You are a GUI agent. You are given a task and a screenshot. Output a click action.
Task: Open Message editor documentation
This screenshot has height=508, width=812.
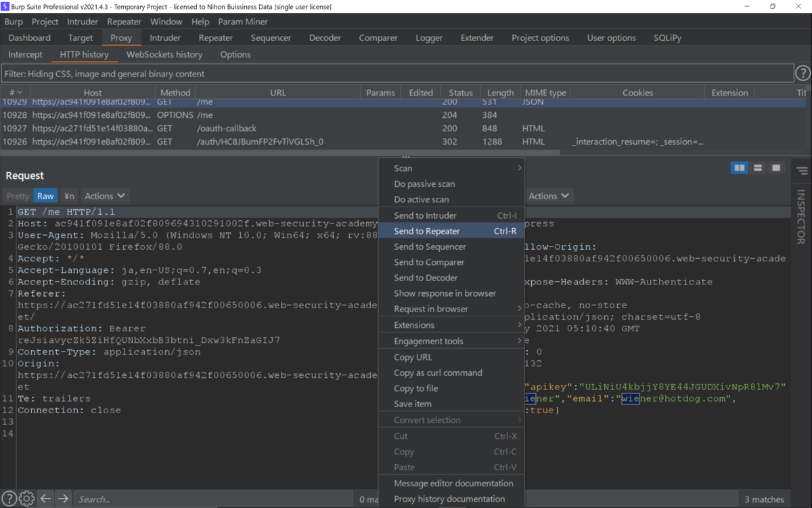[x=451, y=483]
